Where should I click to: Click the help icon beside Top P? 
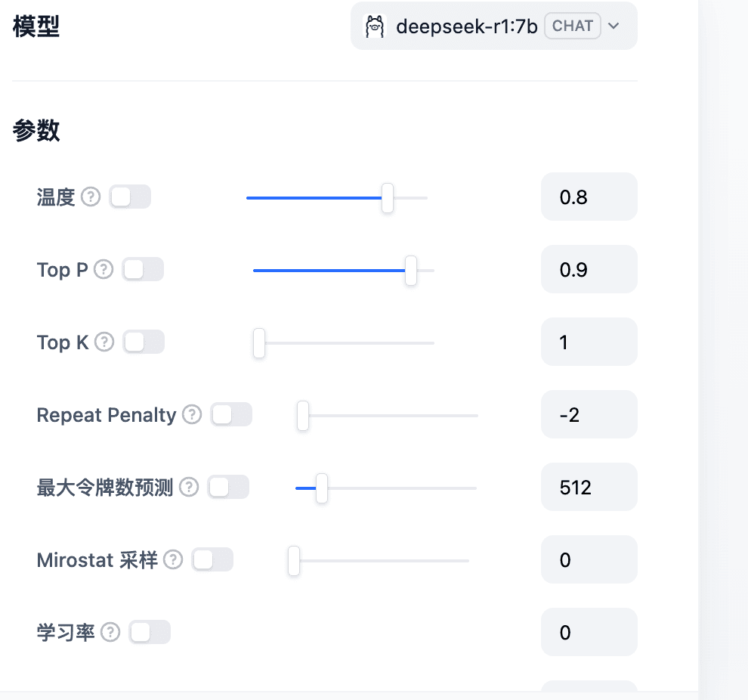(104, 269)
